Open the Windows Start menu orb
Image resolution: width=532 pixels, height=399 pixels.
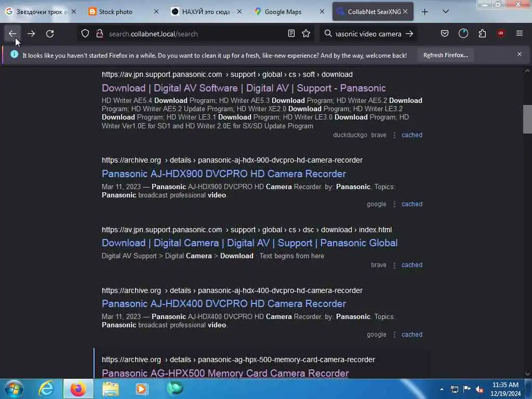coord(14,389)
